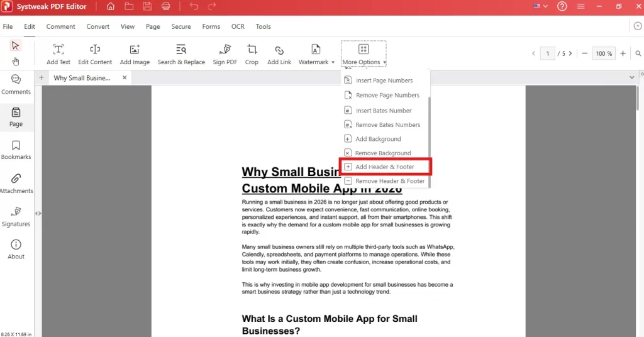This screenshot has width=644, height=337.
Task: Open the search magnifier icon
Action: coord(638,53)
